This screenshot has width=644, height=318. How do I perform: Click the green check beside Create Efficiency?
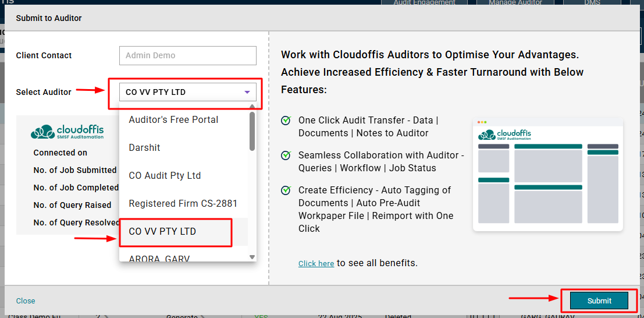tap(286, 190)
